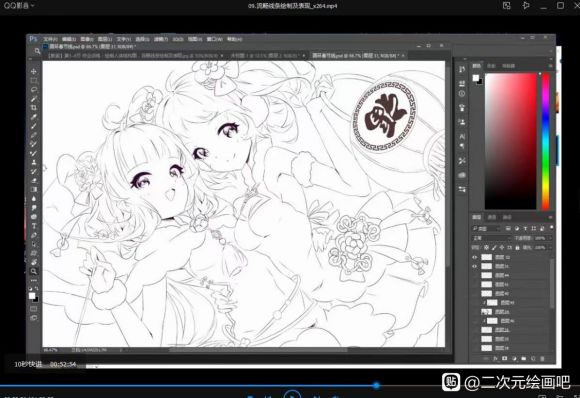
Task: Select the Blur tool droplet icon
Action: click(34, 199)
